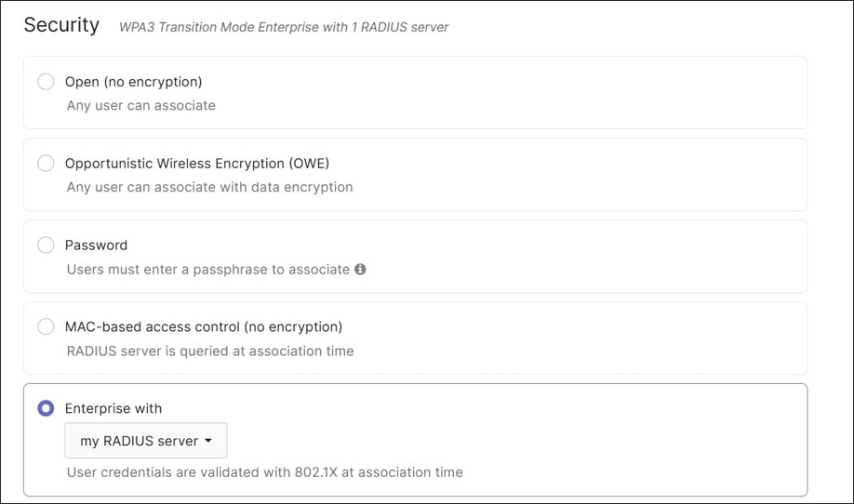This screenshot has width=854, height=504.
Task: Click the Open (no encryption) label text
Action: coord(133,82)
